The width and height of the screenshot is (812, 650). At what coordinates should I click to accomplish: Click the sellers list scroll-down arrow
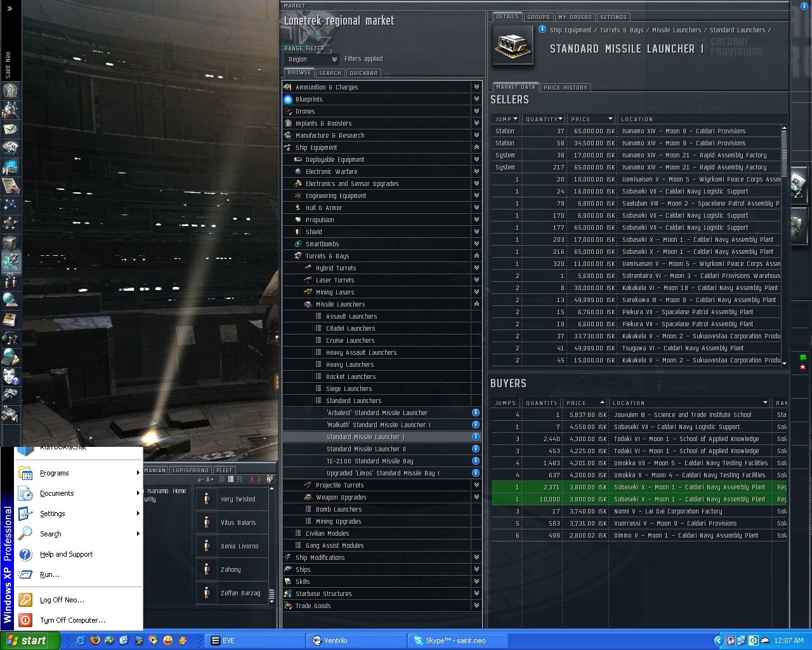tap(784, 364)
